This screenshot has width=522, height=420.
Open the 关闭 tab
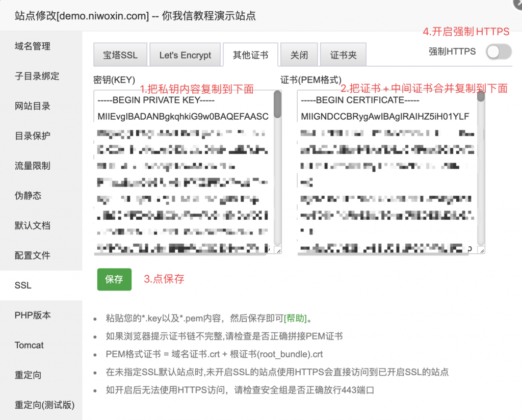pos(299,55)
